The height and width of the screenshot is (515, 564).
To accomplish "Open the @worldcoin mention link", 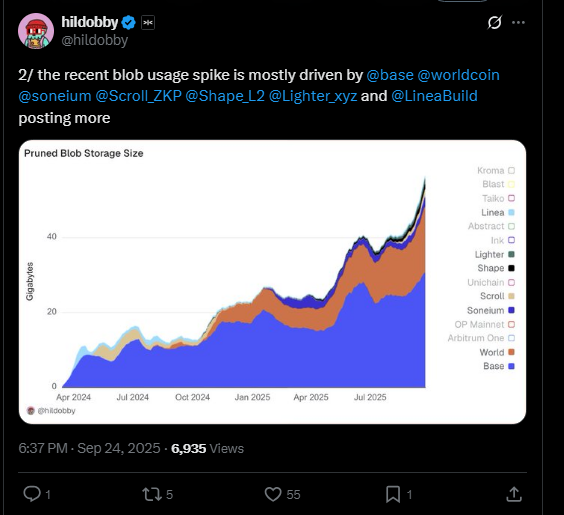I will coord(458,75).
